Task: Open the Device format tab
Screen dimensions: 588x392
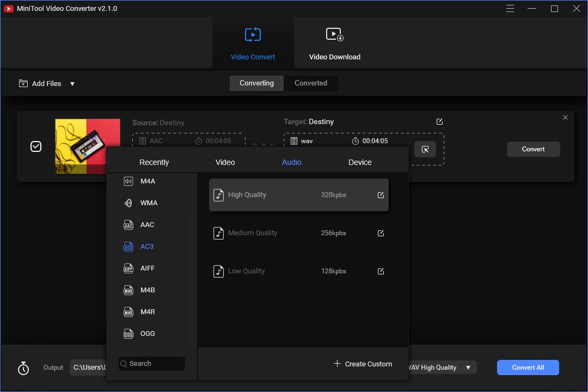Action: pos(360,162)
